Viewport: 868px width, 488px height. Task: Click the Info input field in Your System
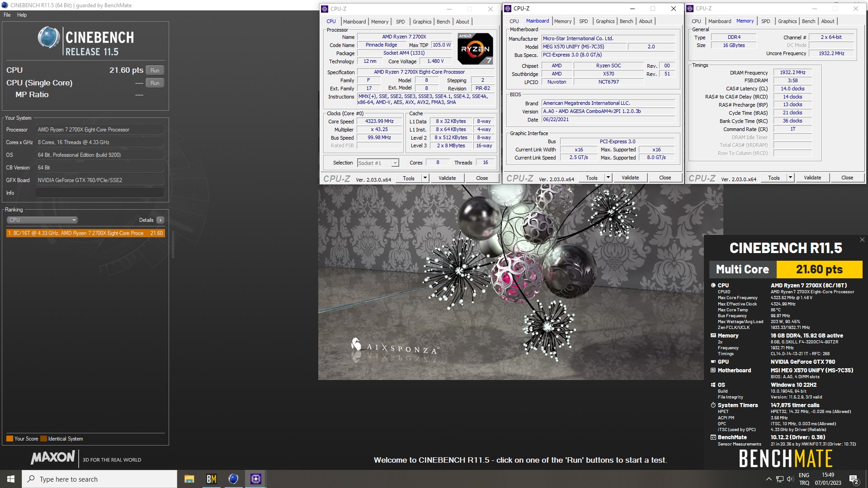100,193
